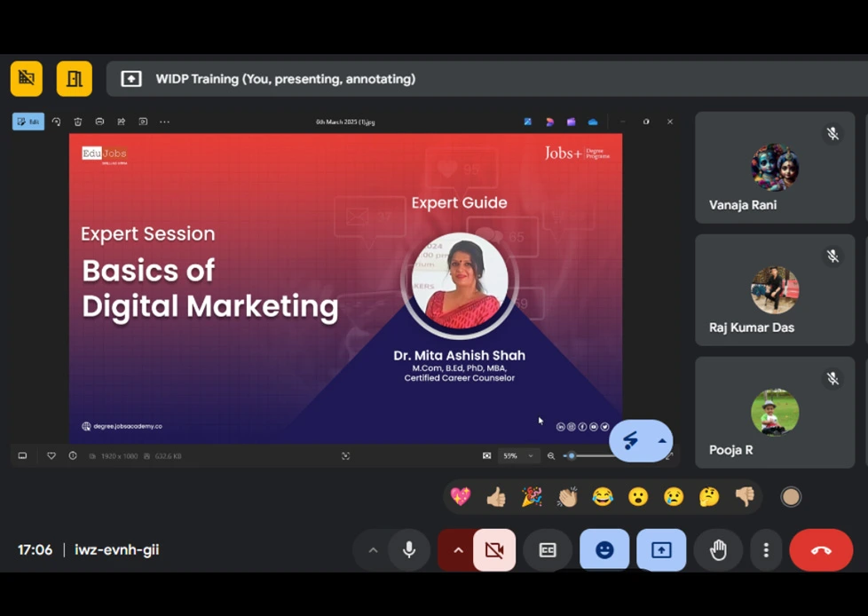This screenshot has height=616, width=868.
Task: Expand audio settings arrow next to microphone
Action: [373, 550]
